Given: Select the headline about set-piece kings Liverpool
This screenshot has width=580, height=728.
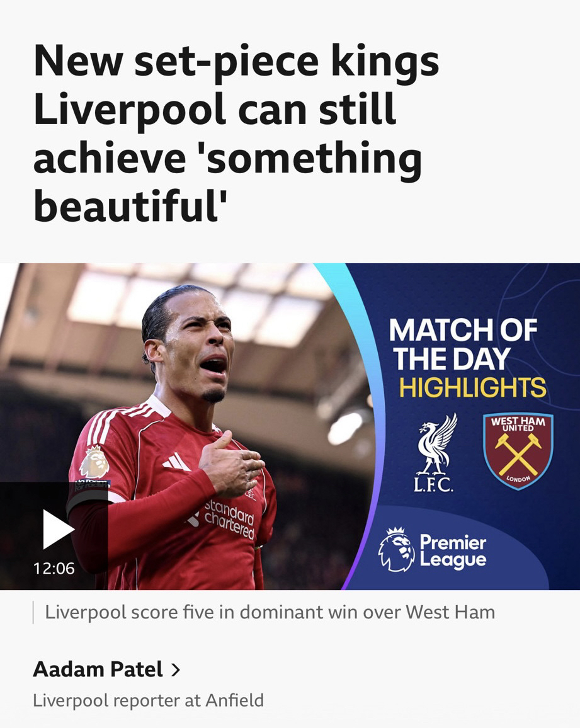Looking at the screenshot, I should [x=236, y=133].
